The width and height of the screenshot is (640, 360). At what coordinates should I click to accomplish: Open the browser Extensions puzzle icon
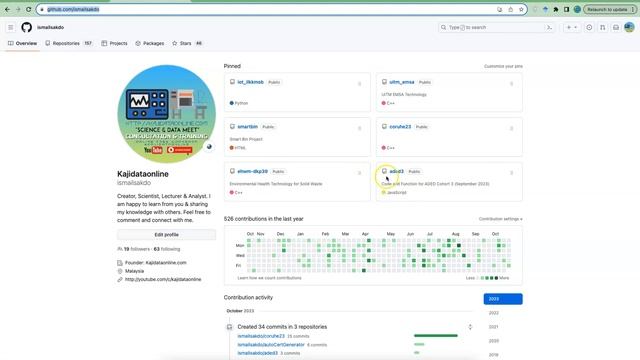(556, 9)
